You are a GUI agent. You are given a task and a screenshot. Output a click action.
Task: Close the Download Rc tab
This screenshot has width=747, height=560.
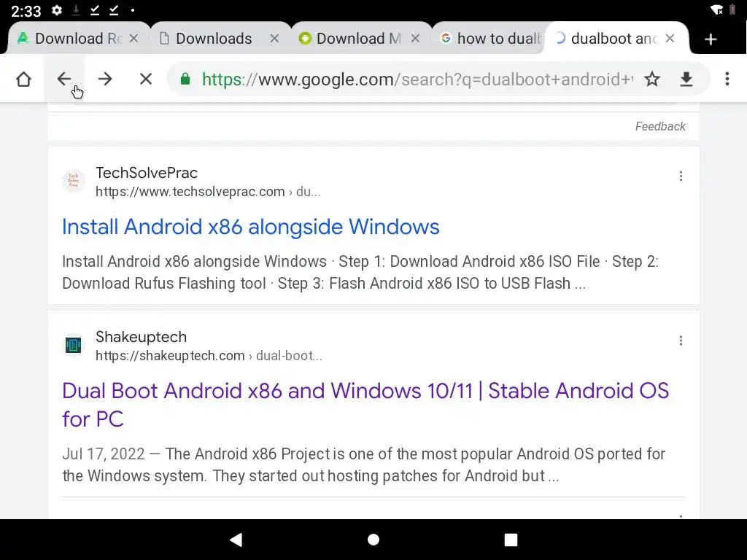pos(134,38)
